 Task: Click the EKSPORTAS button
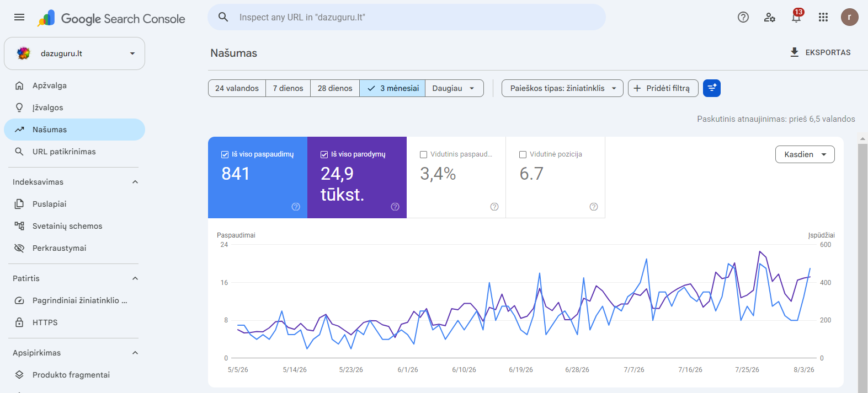point(821,52)
